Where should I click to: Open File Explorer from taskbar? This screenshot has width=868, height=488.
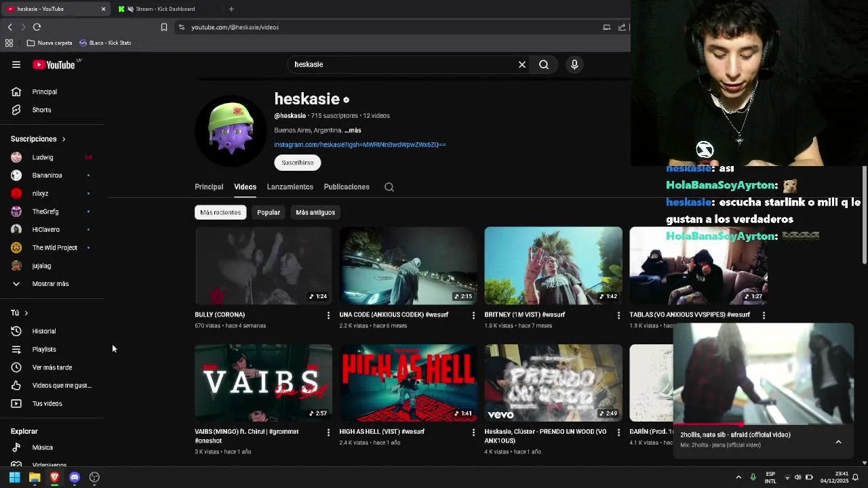pyautogui.click(x=35, y=477)
